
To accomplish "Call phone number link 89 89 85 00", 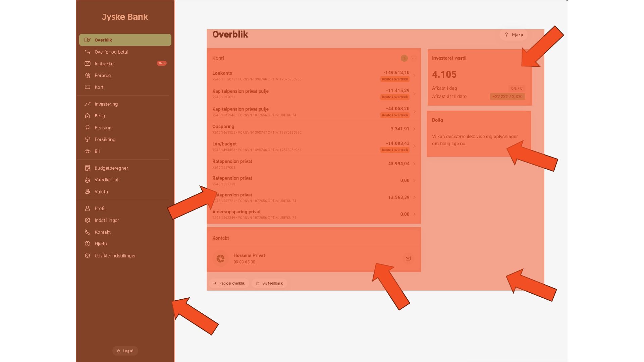I will coord(244,262).
